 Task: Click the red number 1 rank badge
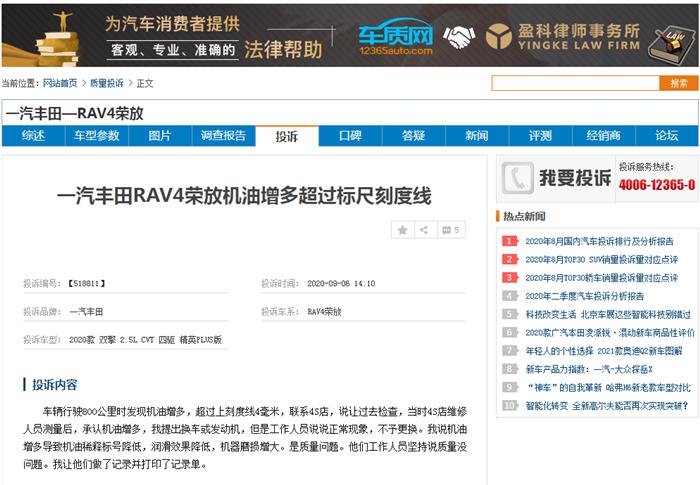(509, 241)
